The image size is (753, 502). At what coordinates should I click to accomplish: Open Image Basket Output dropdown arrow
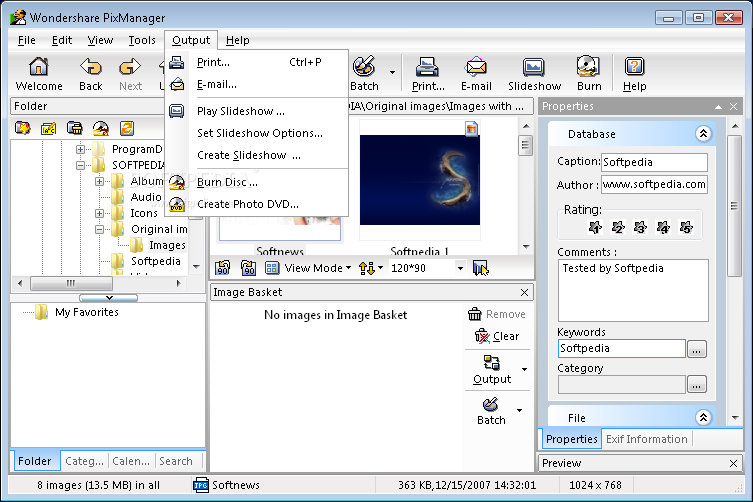pos(524,369)
